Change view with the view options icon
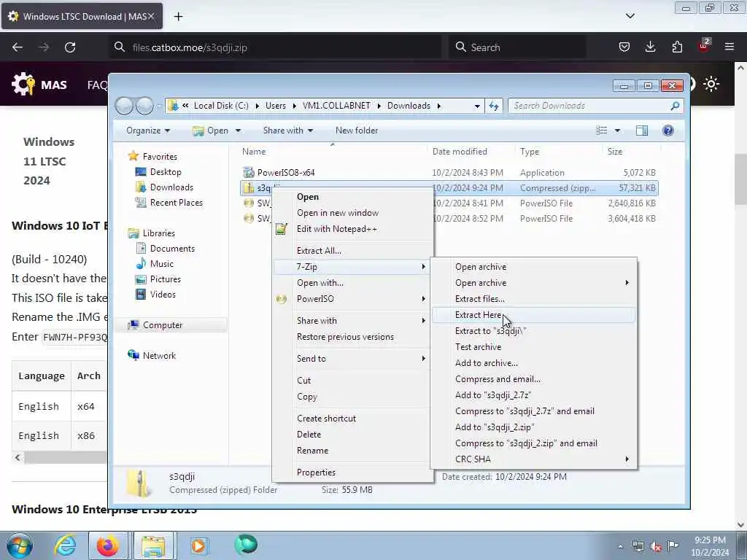 tap(602, 131)
